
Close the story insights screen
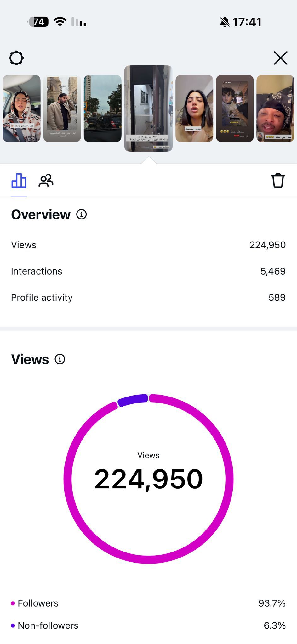(281, 58)
